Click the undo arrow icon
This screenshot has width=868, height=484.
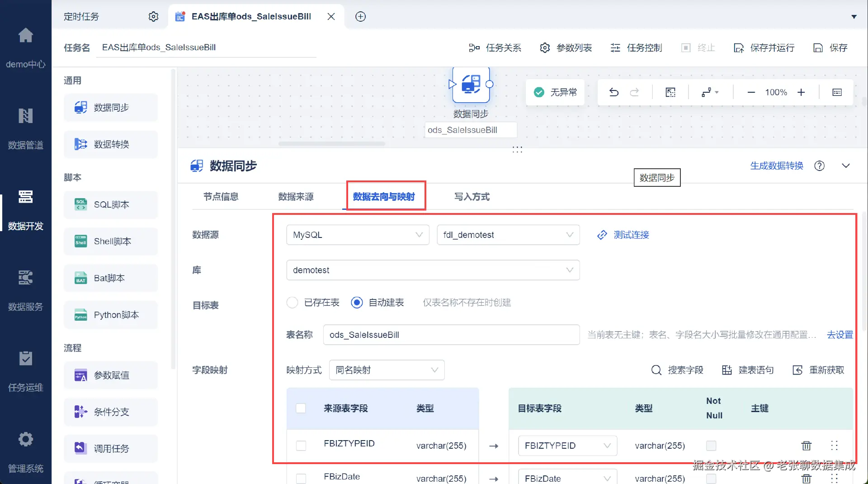pos(613,92)
